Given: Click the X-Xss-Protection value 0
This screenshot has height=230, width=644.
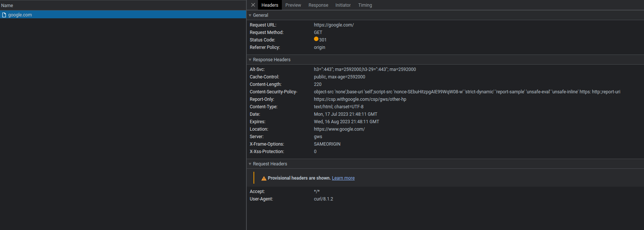Looking at the screenshot, I should (x=315, y=152).
